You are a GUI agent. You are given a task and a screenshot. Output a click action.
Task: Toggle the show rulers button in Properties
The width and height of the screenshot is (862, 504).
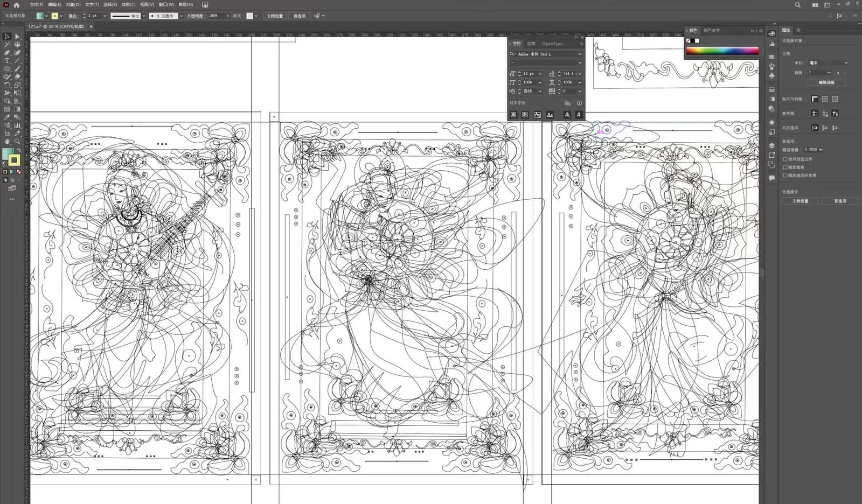click(x=815, y=99)
